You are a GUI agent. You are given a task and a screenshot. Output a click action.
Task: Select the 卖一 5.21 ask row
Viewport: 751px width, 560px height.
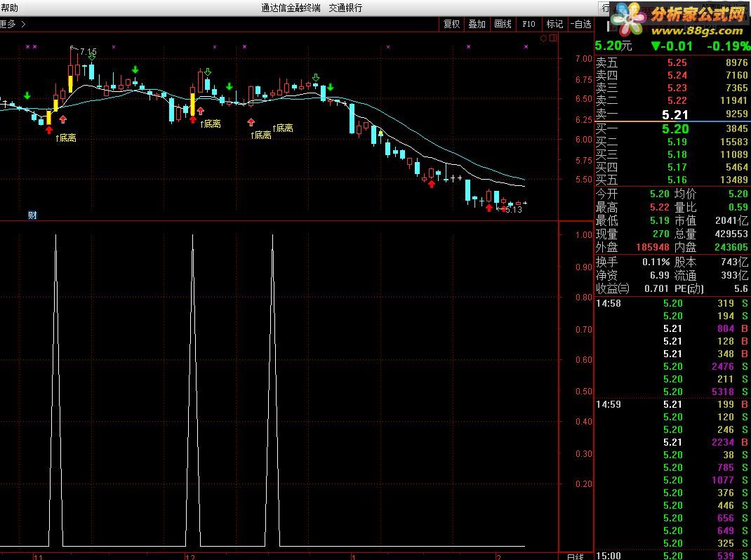(672, 114)
